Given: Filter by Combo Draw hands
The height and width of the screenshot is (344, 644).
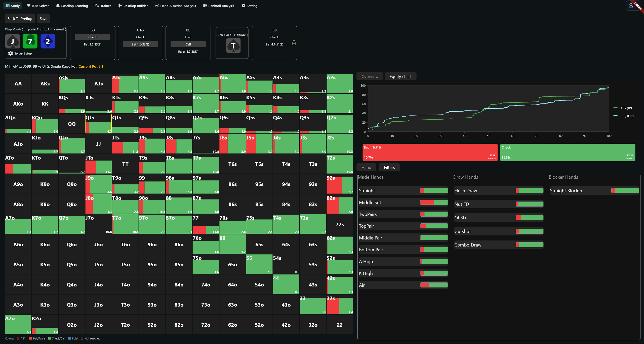Looking at the screenshot, I should (x=499, y=245).
